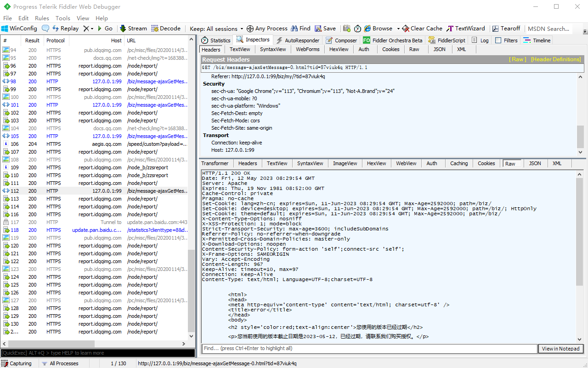Click the camera screenshot toolbar icon
The height and width of the screenshot is (368, 588).
(x=347, y=29)
